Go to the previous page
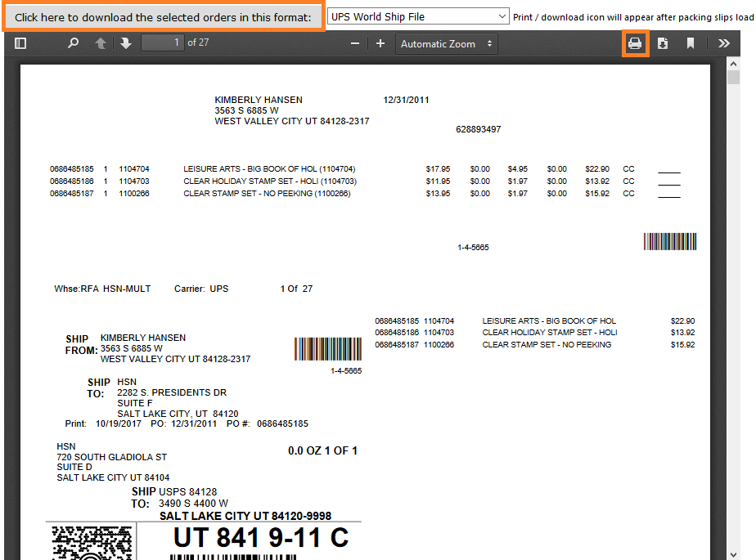The height and width of the screenshot is (560, 756). [x=101, y=43]
